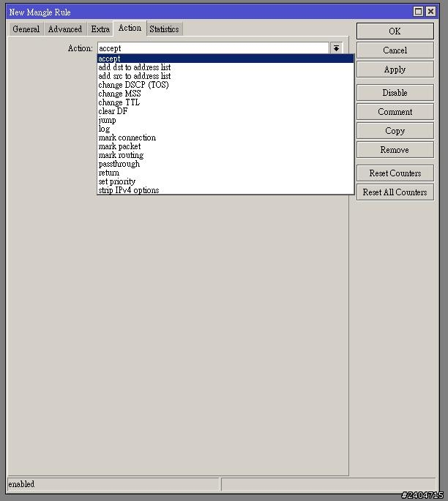Select 'change TTL' action
The height and width of the screenshot is (501, 448).
point(225,102)
